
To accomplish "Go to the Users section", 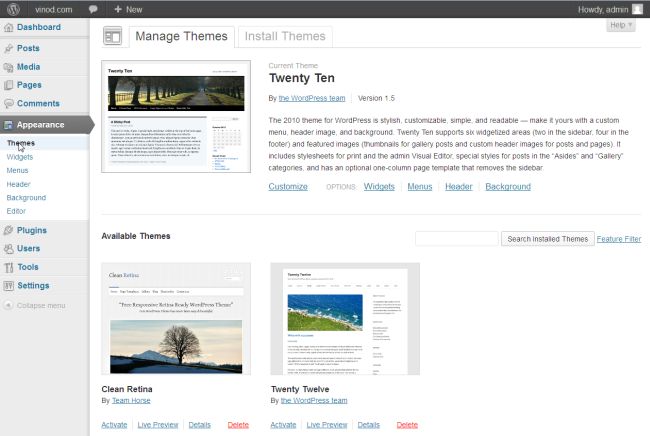I will 29,249.
